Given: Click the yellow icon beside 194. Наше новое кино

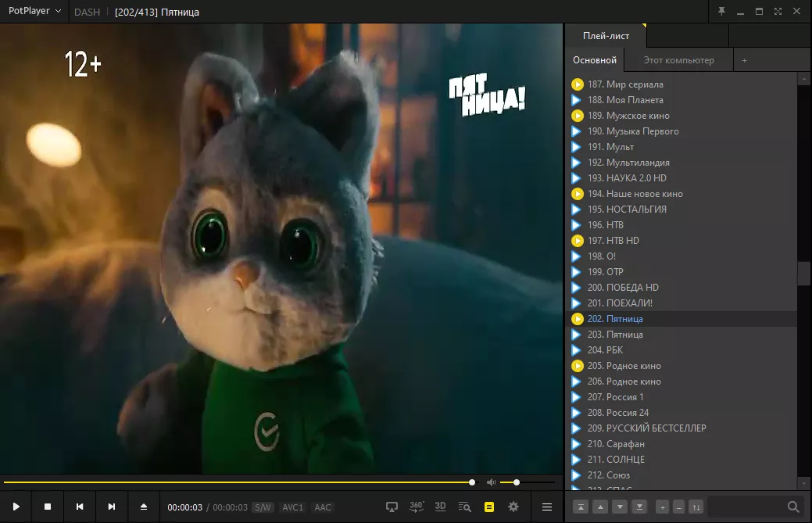Looking at the screenshot, I should coord(577,194).
